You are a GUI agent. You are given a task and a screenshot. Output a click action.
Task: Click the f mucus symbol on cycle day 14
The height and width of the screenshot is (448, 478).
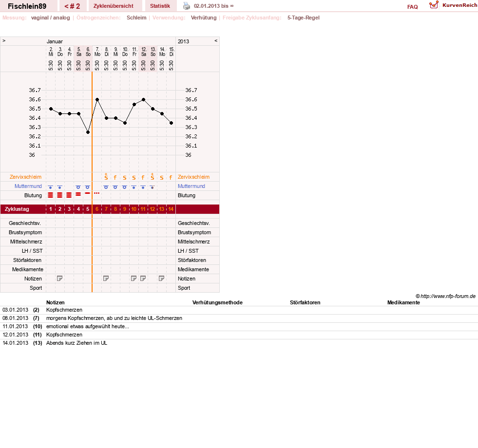click(171, 177)
